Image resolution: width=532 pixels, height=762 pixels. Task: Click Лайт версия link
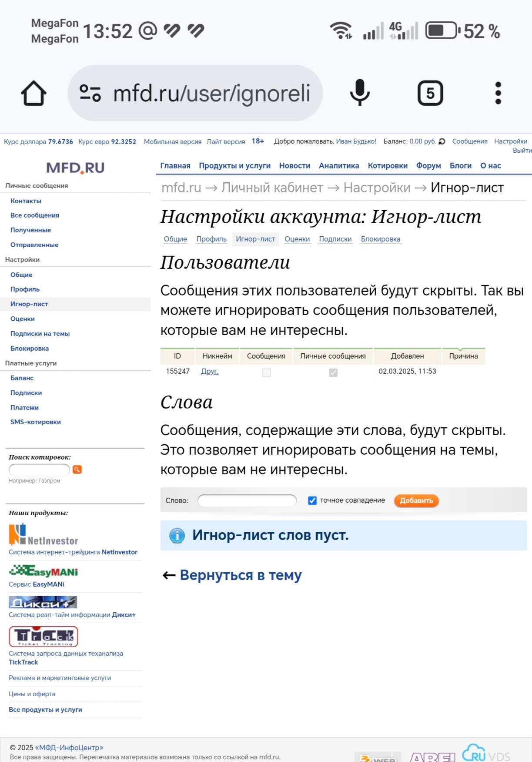(x=226, y=141)
